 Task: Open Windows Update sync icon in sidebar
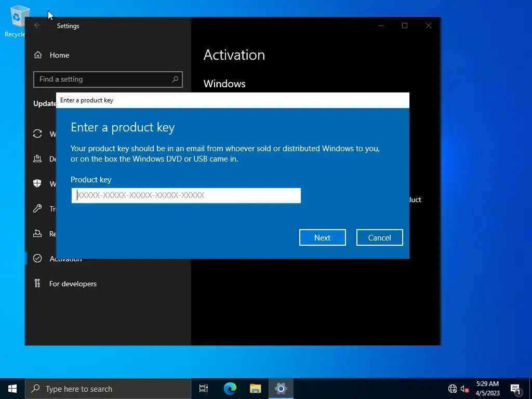(x=37, y=134)
